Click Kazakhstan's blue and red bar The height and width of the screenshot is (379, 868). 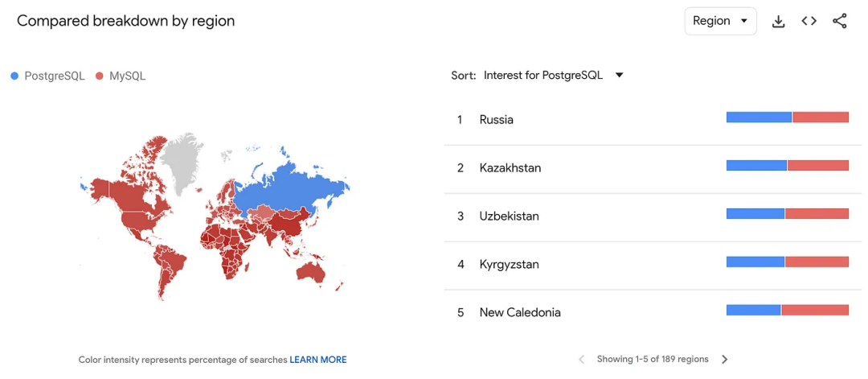tap(787, 166)
